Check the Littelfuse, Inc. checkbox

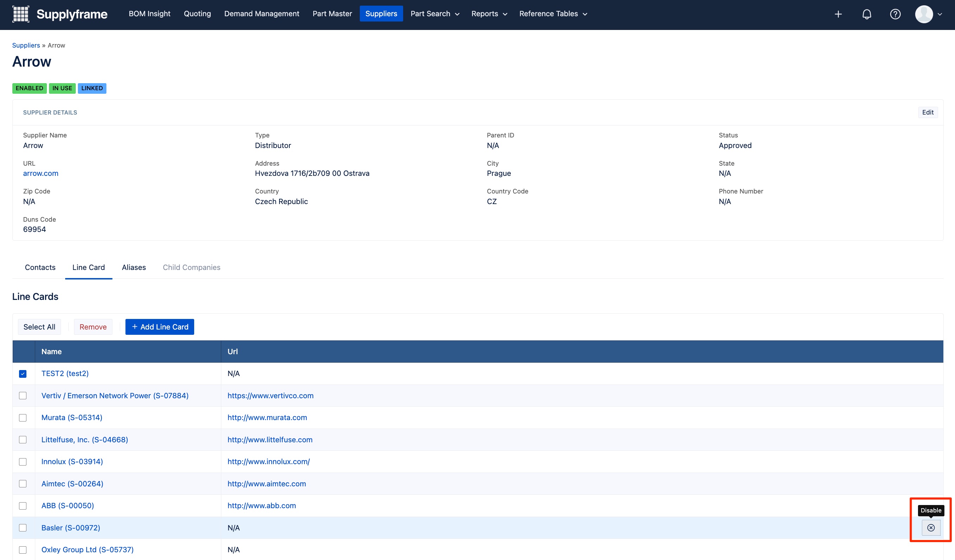click(x=23, y=439)
